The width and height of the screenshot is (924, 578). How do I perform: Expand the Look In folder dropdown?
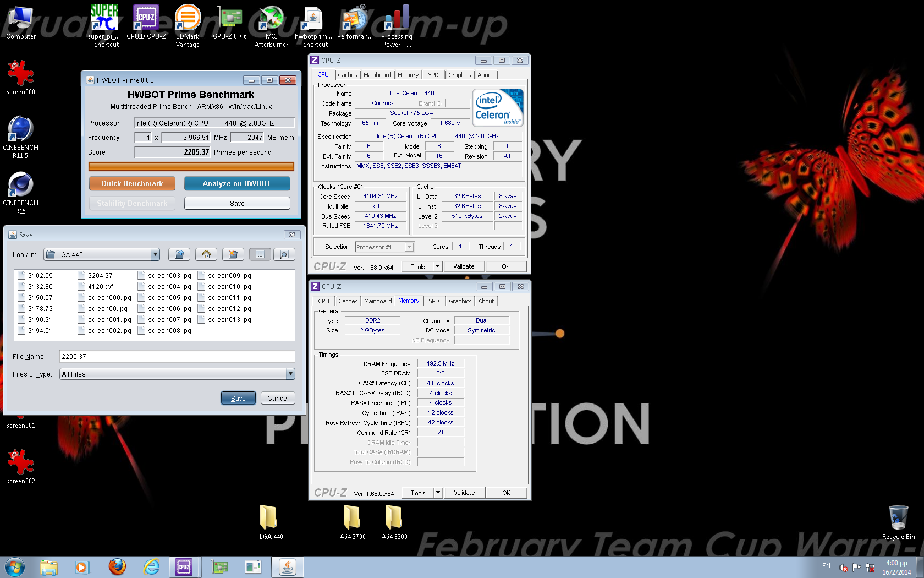[155, 254]
